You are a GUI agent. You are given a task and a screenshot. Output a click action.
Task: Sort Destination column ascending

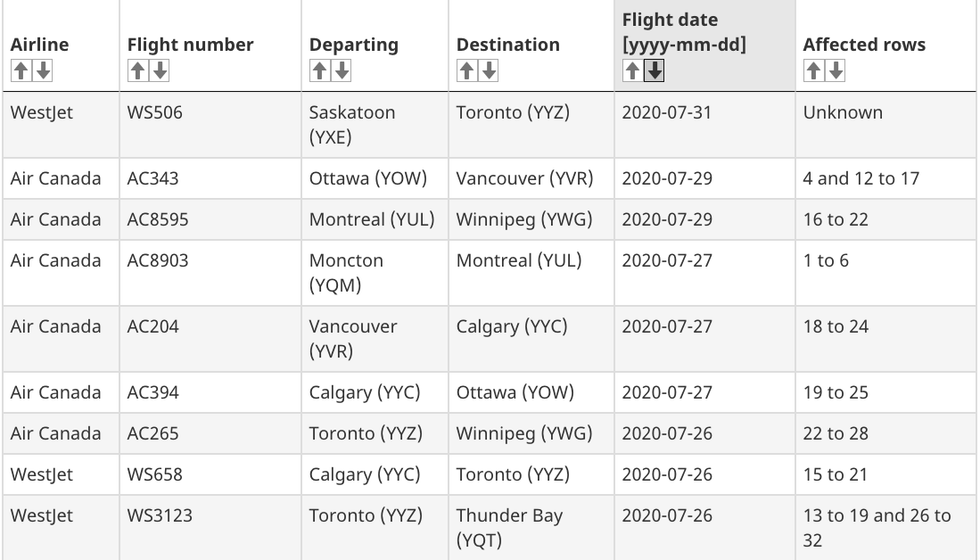pyautogui.click(x=466, y=71)
